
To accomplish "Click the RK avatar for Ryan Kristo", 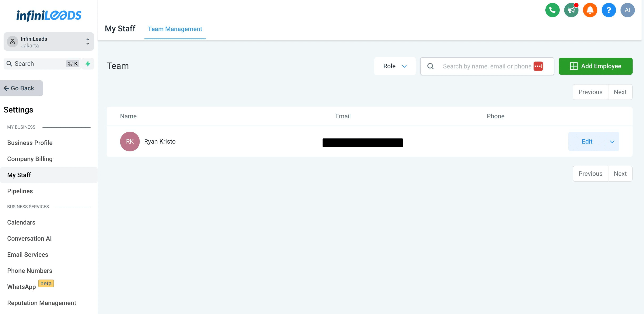I will [130, 142].
